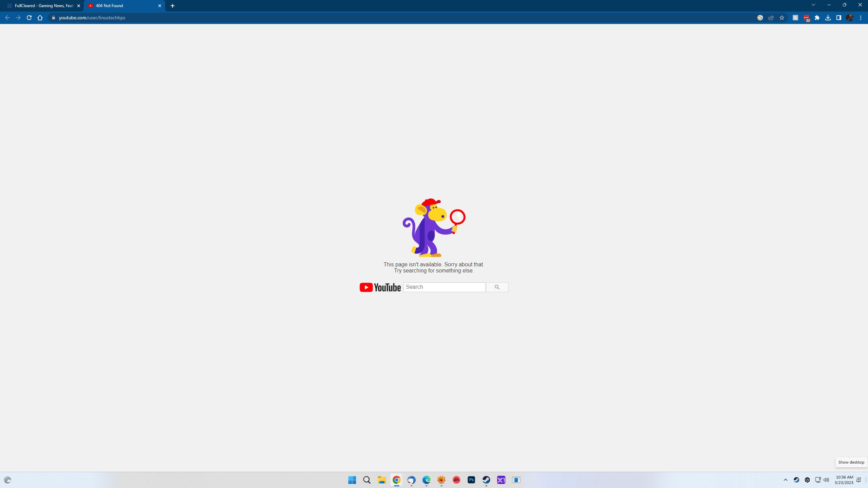The image size is (868, 488).
Task: Click the extensions puzzle icon
Action: click(817, 17)
